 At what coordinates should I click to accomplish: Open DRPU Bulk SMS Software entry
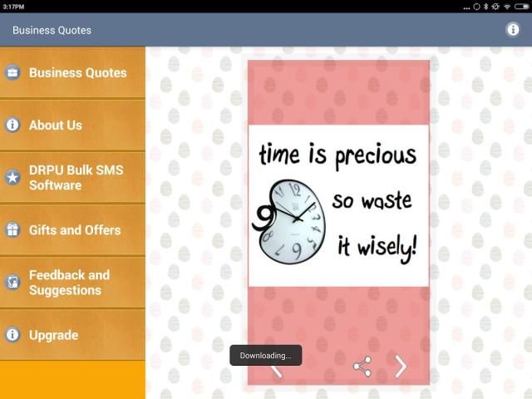(x=76, y=177)
